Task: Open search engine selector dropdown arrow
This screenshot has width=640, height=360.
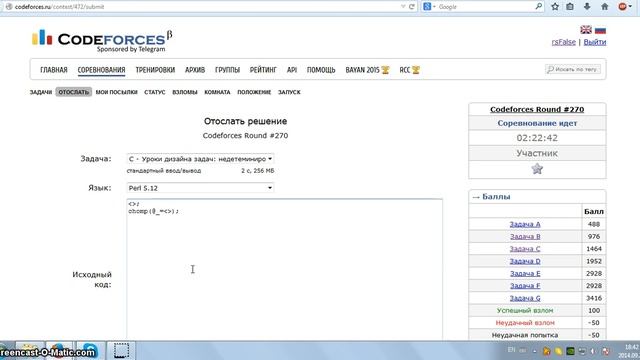Action: pyautogui.click(x=434, y=7)
